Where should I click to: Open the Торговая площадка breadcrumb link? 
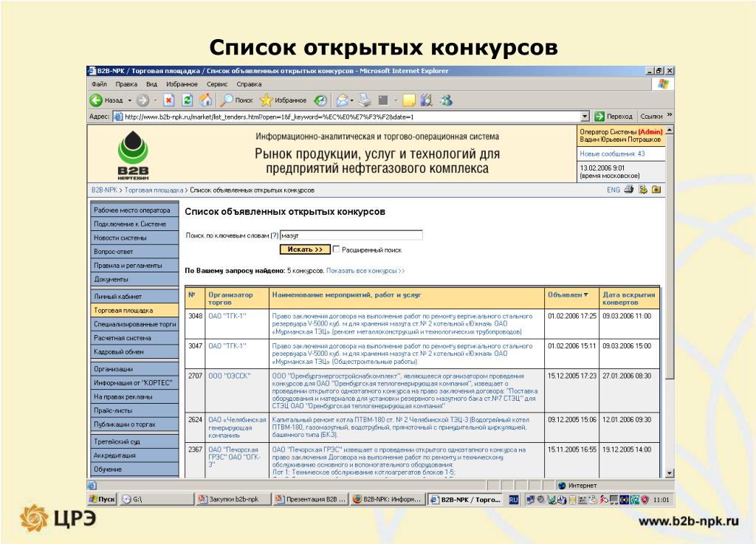154,190
